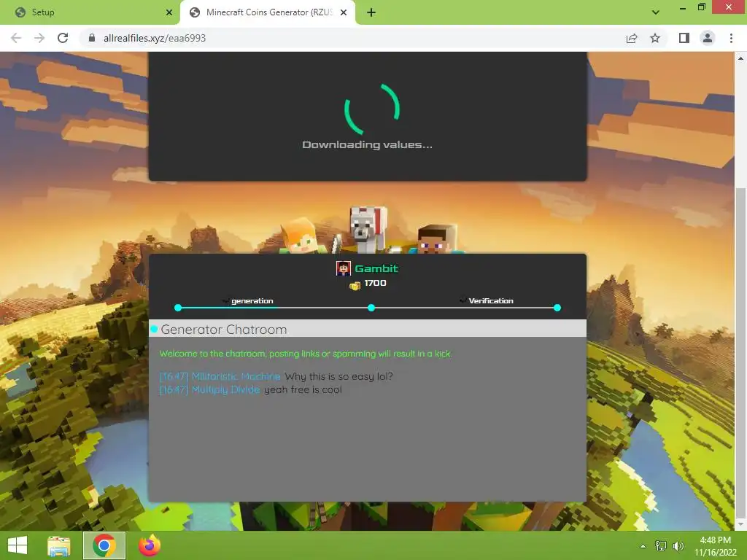
Task: Open the Windows Start menu
Action: pos(18,545)
